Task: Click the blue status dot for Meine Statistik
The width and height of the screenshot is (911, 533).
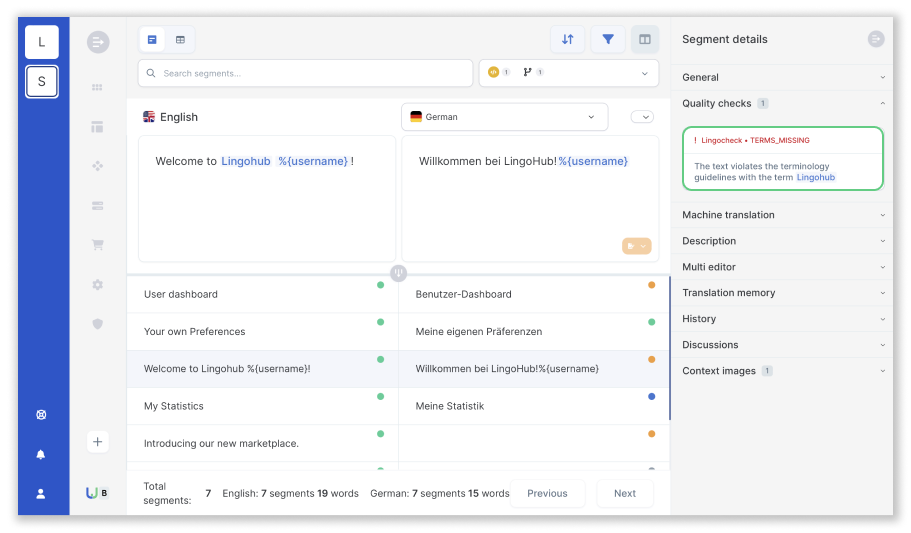Action: click(x=651, y=396)
